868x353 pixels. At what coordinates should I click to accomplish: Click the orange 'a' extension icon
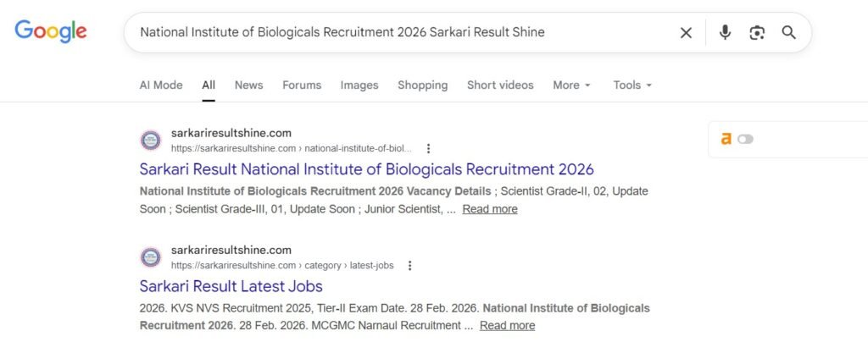coord(726,139)
